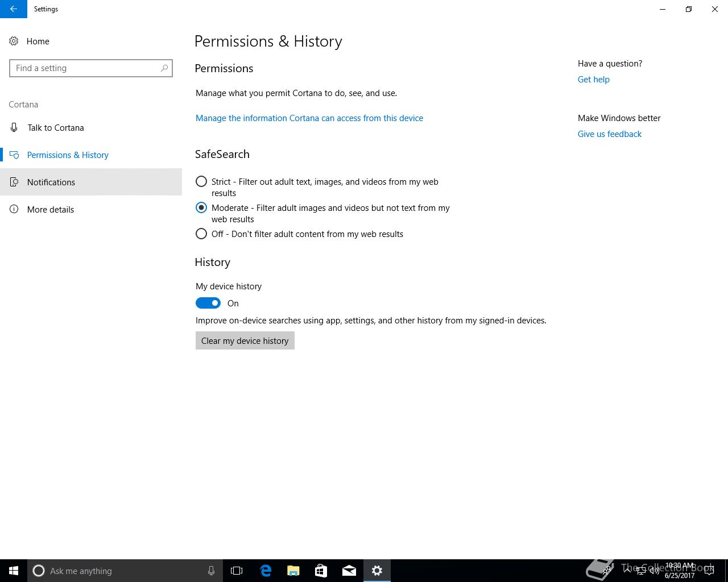Click the More details info icon

coord(14,209)
